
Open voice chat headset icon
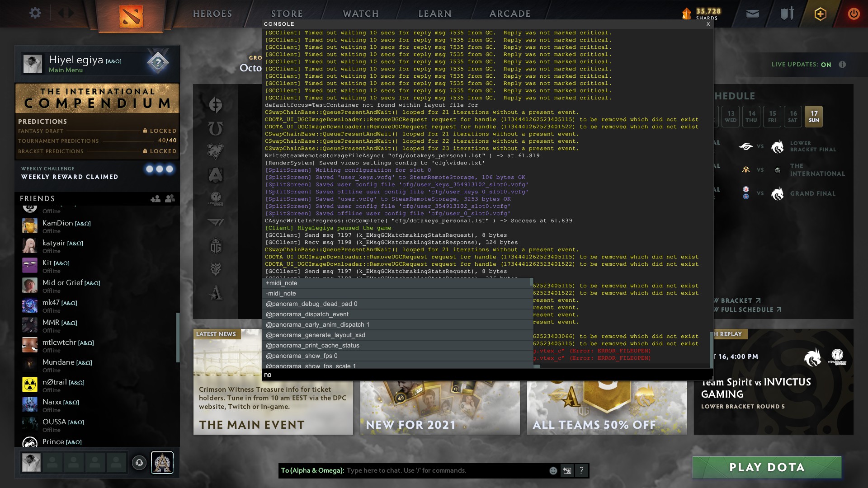139,463
